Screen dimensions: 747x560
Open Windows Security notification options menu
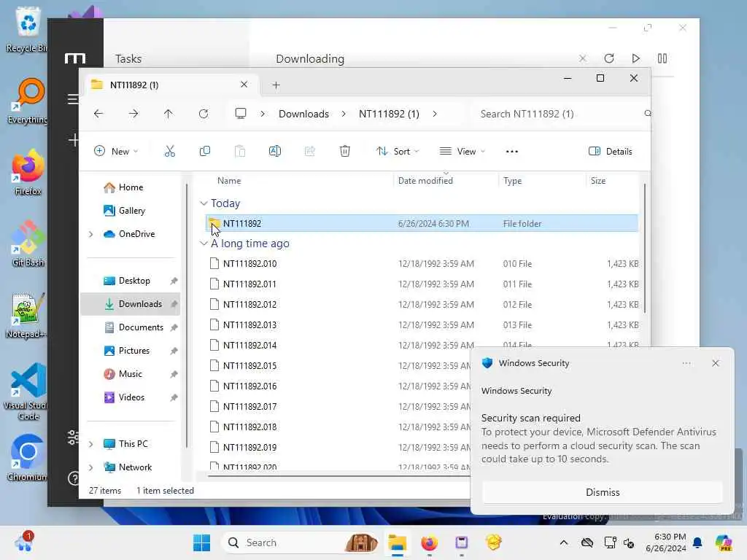(x=686, y=363)
